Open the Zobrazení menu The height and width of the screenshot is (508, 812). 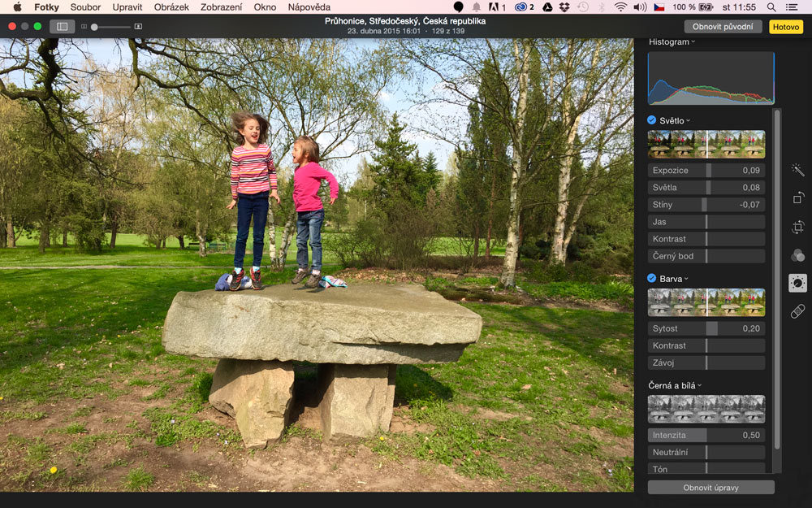(x=221, y=7)
